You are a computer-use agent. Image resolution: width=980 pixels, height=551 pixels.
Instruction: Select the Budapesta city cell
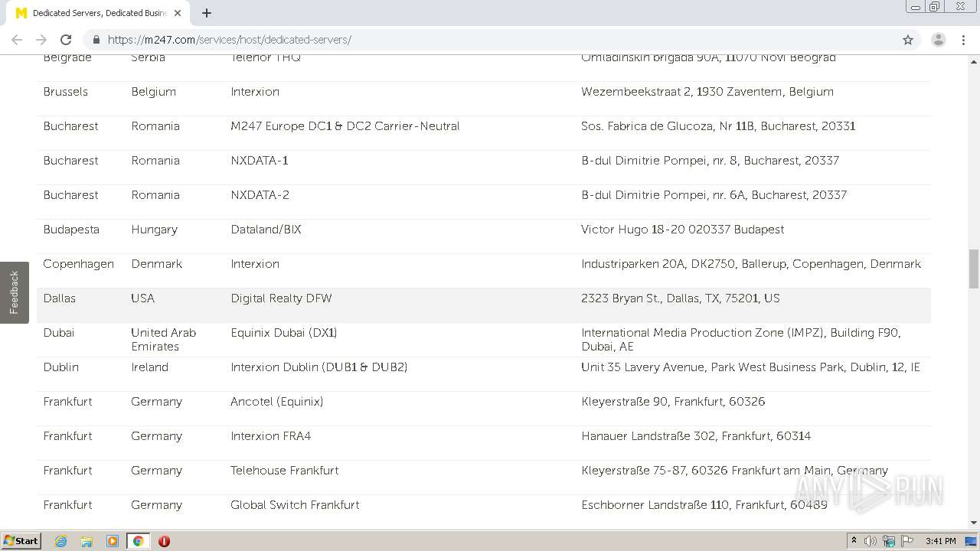click(71, 230)
